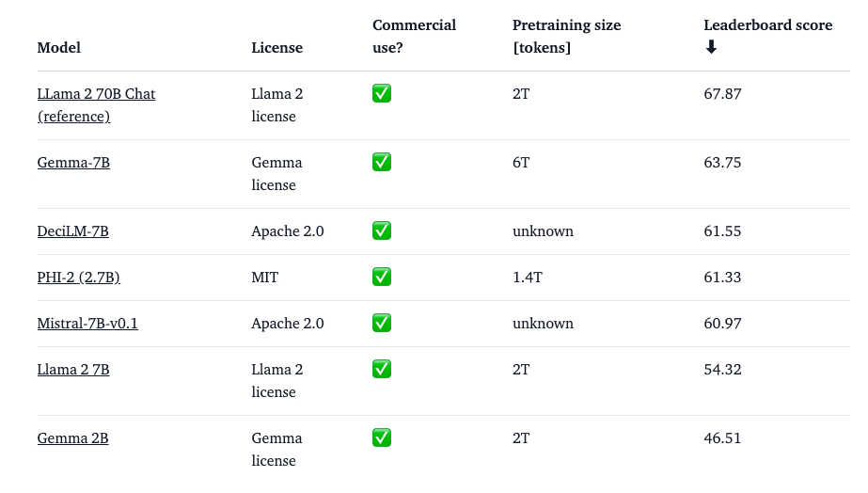Open the Gemma-7B model link
868x493 pixels.
coord(73,163)
